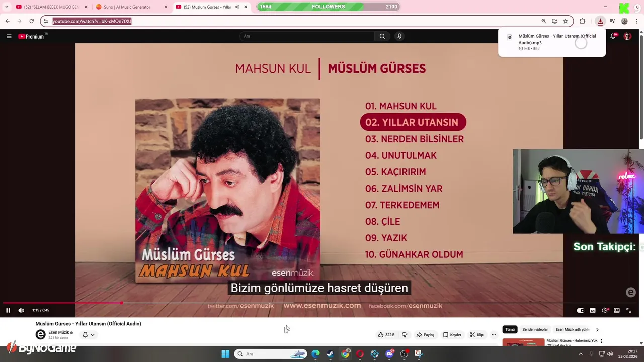Start voice search with microphone
The image size is (644, 362).
399,36
